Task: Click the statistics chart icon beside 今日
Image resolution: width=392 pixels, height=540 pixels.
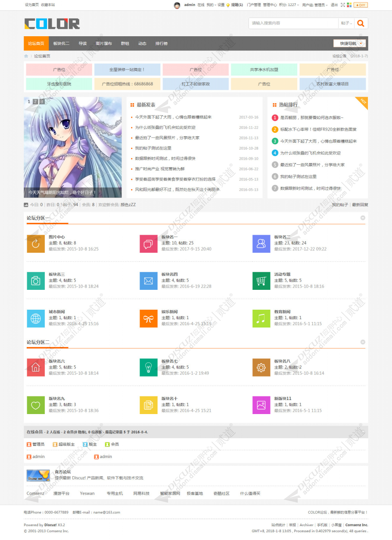Action: tap(26, 205)
